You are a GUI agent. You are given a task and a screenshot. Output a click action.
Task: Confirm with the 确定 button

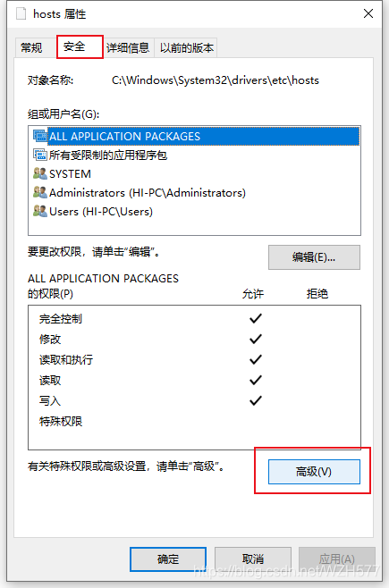point(168,559)
